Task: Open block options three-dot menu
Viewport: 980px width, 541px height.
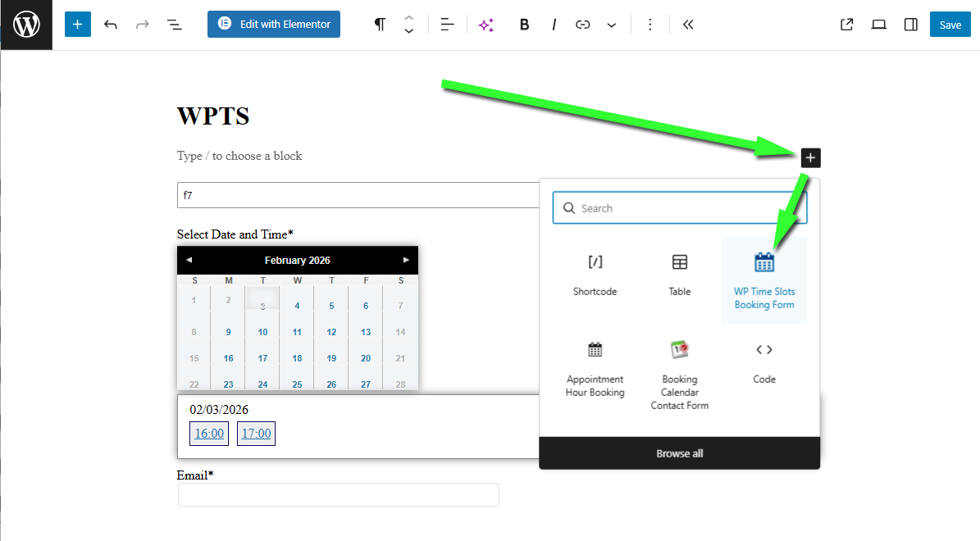Action: 650,25
